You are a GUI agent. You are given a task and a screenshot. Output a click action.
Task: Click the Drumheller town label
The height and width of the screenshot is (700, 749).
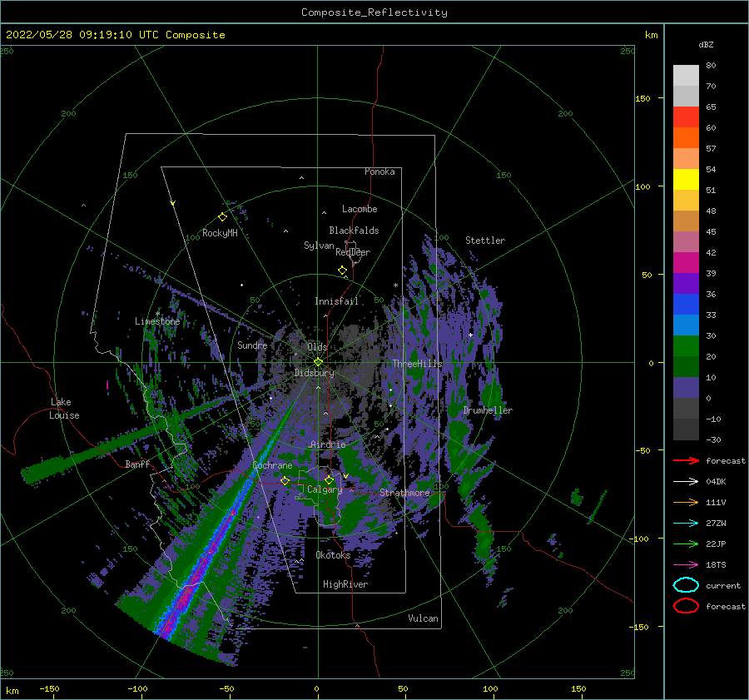[x=488, y=410]
